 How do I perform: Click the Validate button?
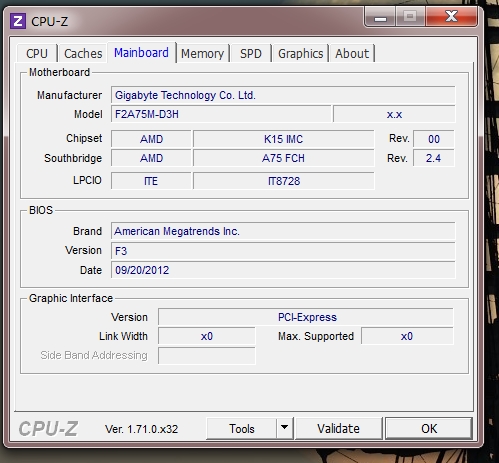coord(338,428)
